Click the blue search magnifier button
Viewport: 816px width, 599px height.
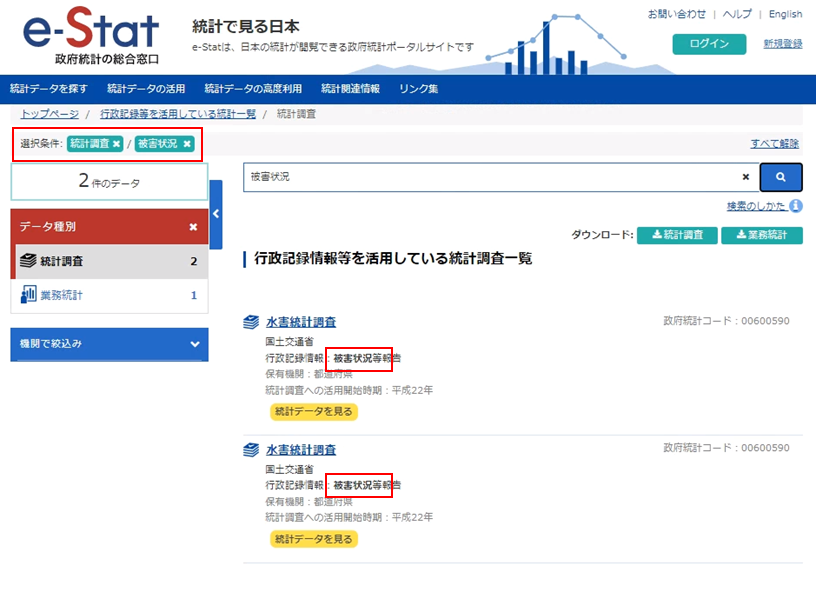coord(781,177)
